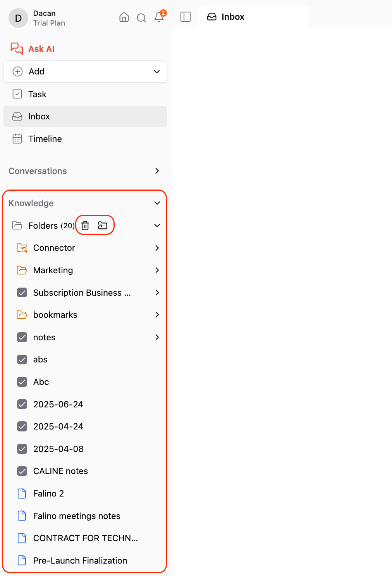Click the Timeline calendar icon

tap(17, 138)
